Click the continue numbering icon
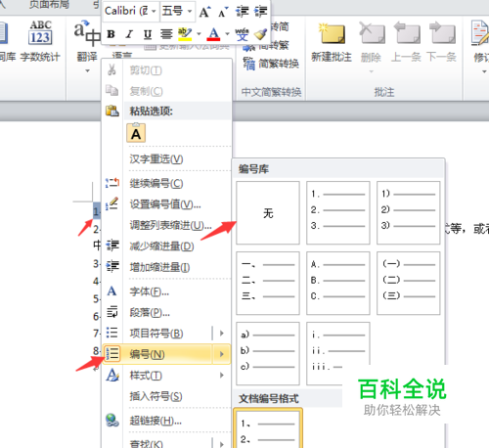Screen dimensions: 489x448 (112, 183)
